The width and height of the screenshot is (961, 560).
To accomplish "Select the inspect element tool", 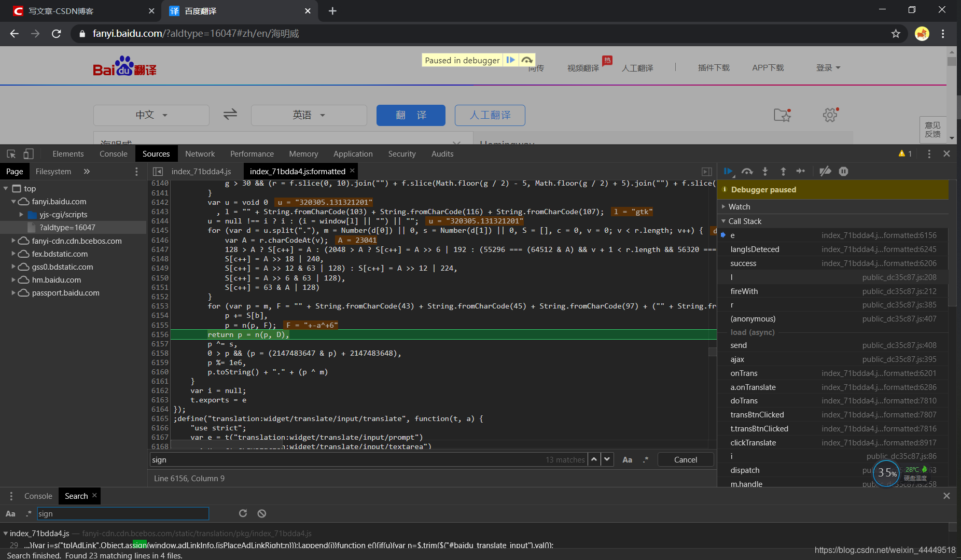I will pyautogui.click(x=11, y=154).
